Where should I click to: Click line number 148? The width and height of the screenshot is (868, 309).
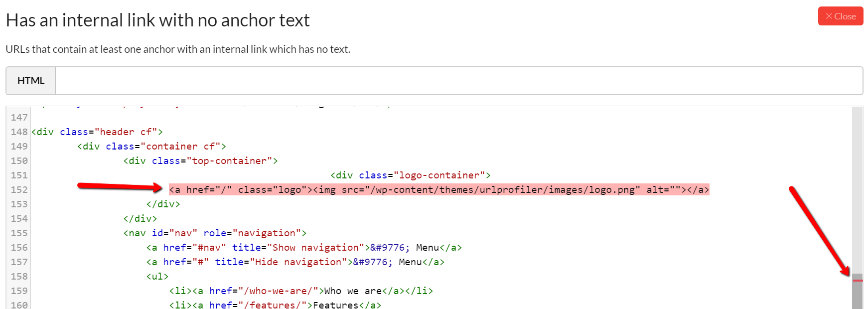(x=19, y=132)
